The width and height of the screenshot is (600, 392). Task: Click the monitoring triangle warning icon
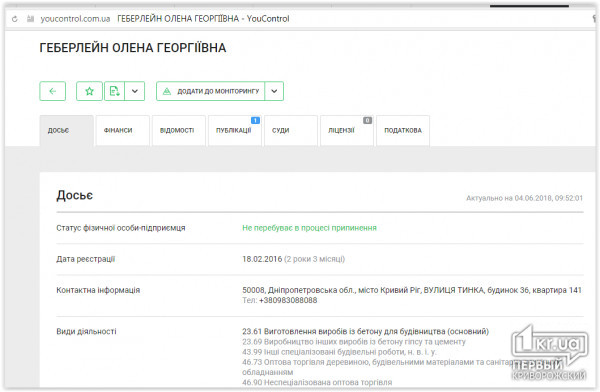tap(167, 91)
